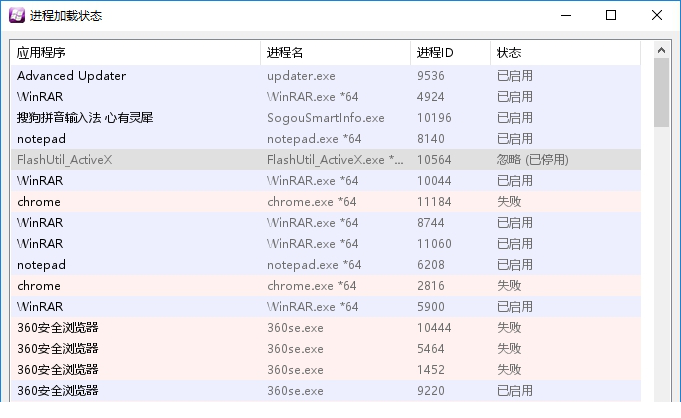
Task: Select the 360安全浏览器 row with ID 9220
Action: click(326, 391)
